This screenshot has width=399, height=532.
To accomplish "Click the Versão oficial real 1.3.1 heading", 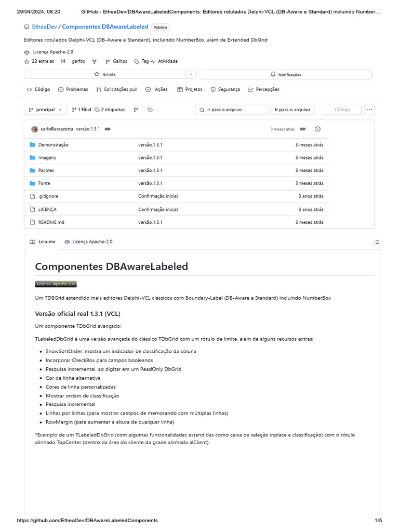I will pyautogui.click(x=78, y=314).
